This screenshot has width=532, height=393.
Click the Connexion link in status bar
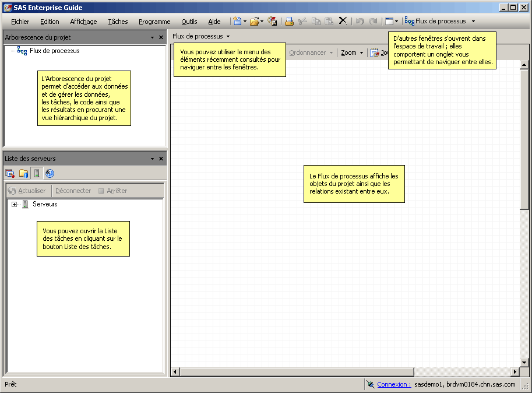click(394, 384)
